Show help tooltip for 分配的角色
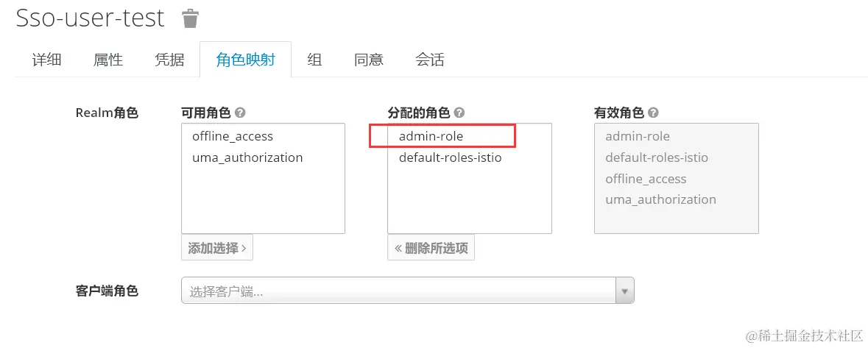 coord(459,113)
